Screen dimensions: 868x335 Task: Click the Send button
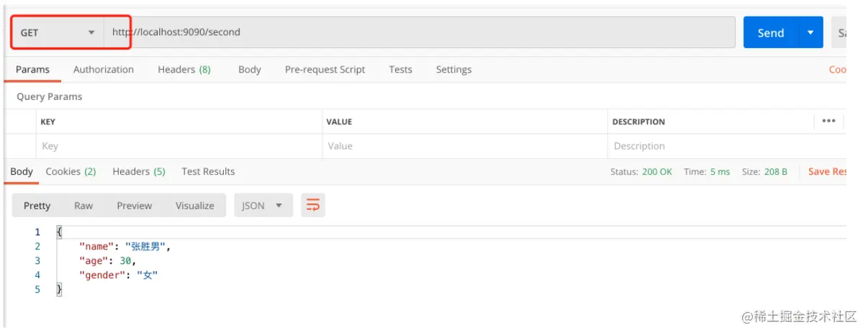(x=770, y=32)
